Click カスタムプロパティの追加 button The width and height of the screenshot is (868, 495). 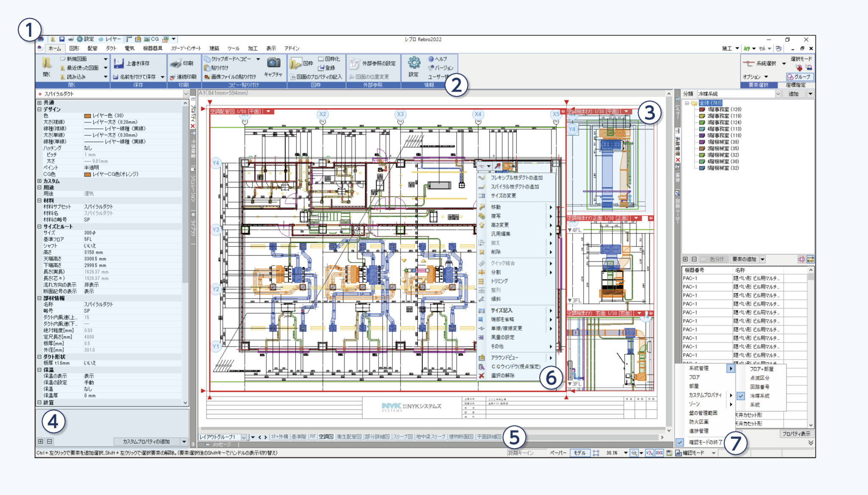point(146,442)
